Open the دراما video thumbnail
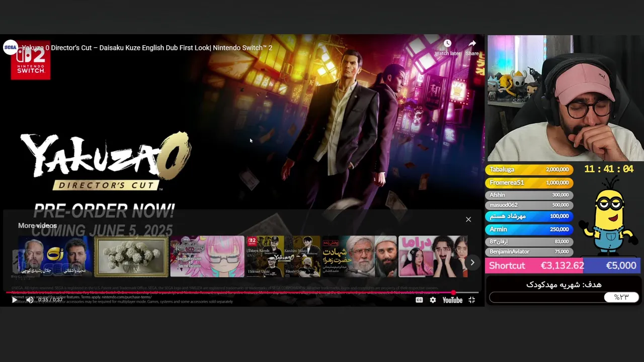 [x=433, y=256]
